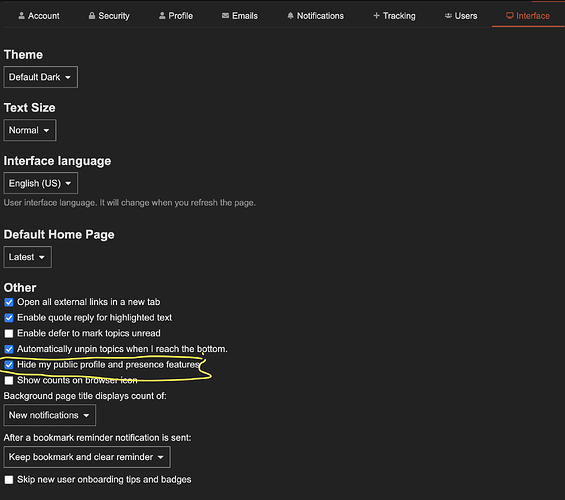Viewport: 565px width, 500px height.
Task: Open the Account tab person icon
Action: point(22,15)
